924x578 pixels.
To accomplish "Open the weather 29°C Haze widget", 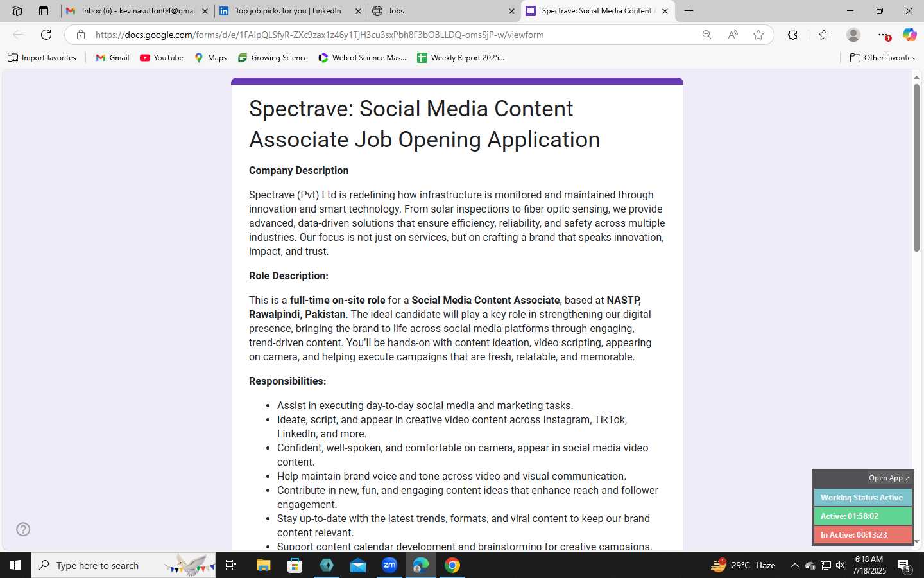I will click(743, 565).
